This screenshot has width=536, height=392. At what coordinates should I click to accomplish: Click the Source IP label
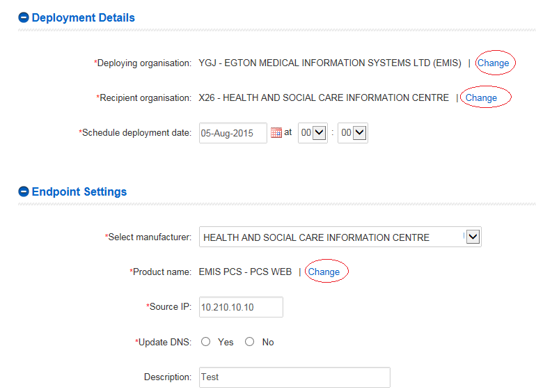tap(169, 307)
